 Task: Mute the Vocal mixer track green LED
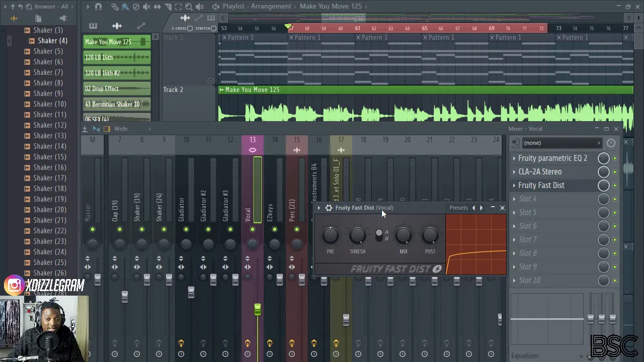[253, 230]
